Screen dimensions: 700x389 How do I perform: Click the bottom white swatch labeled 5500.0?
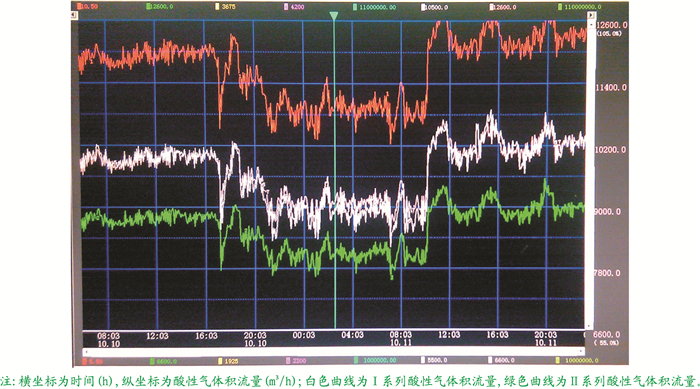[423, 360]
